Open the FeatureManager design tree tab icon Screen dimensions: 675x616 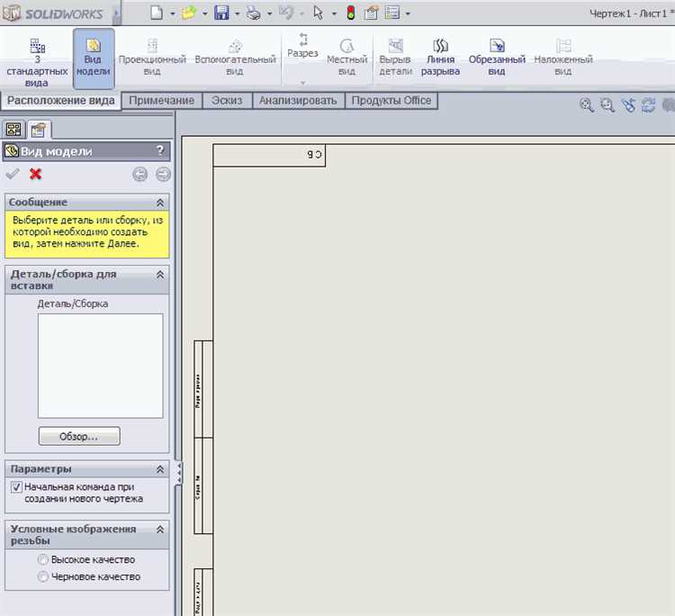(x=13, y=129)
